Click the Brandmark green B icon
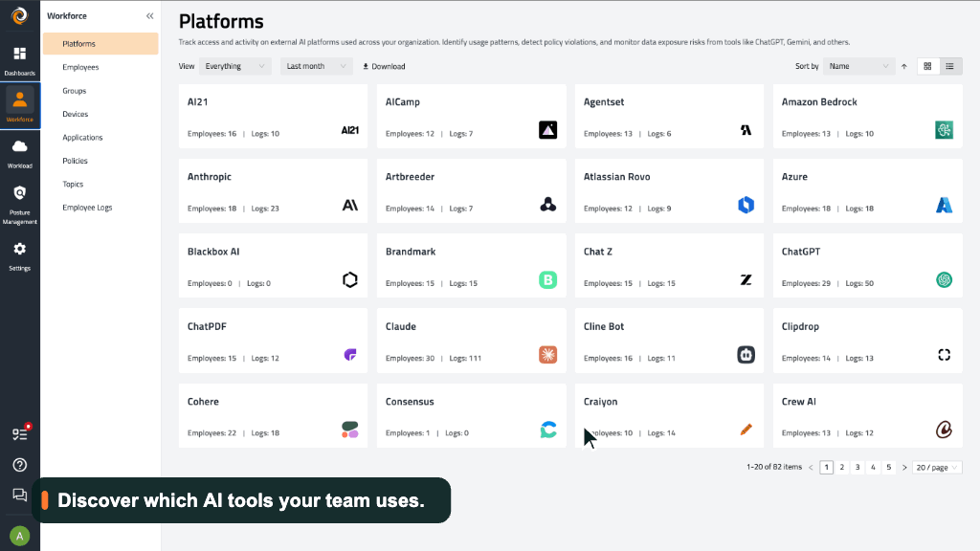Viewport: 980px width, 551px height. point(548,280)
